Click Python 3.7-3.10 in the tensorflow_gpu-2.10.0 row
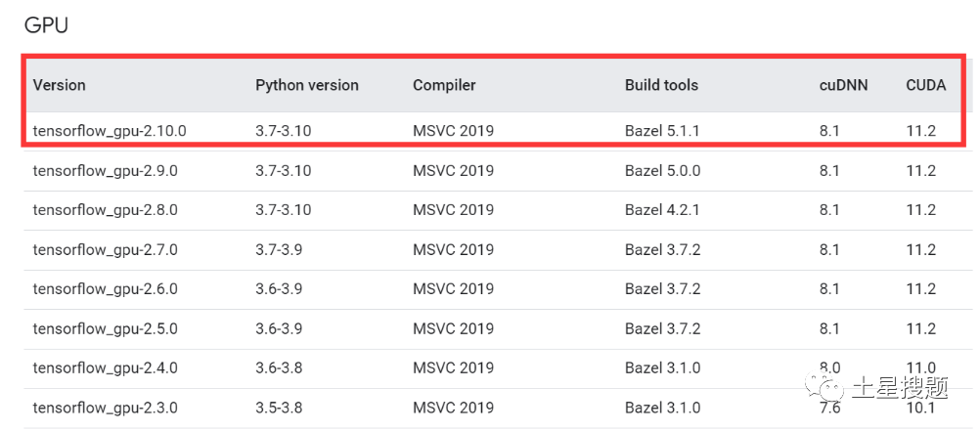 click(x=283, y=131)
